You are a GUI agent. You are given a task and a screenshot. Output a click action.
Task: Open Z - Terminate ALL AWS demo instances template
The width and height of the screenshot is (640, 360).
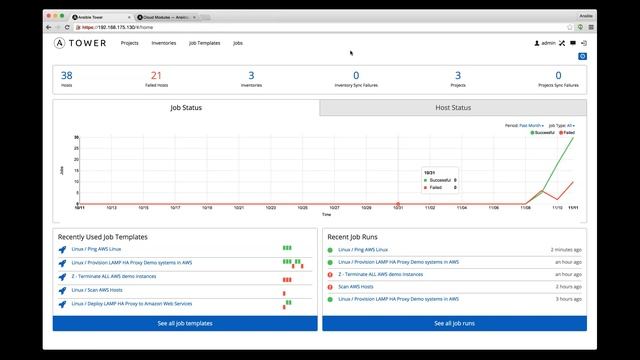click(114, 276)
